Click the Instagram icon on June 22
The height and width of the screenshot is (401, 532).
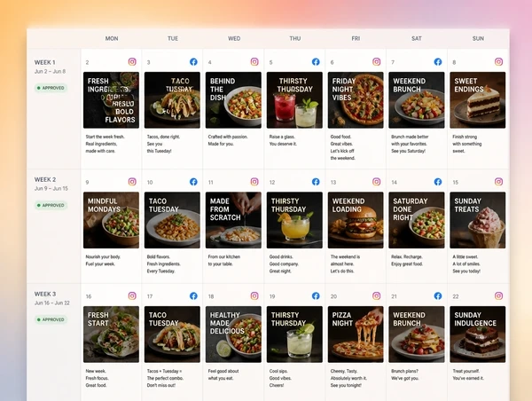coord(498,295)
